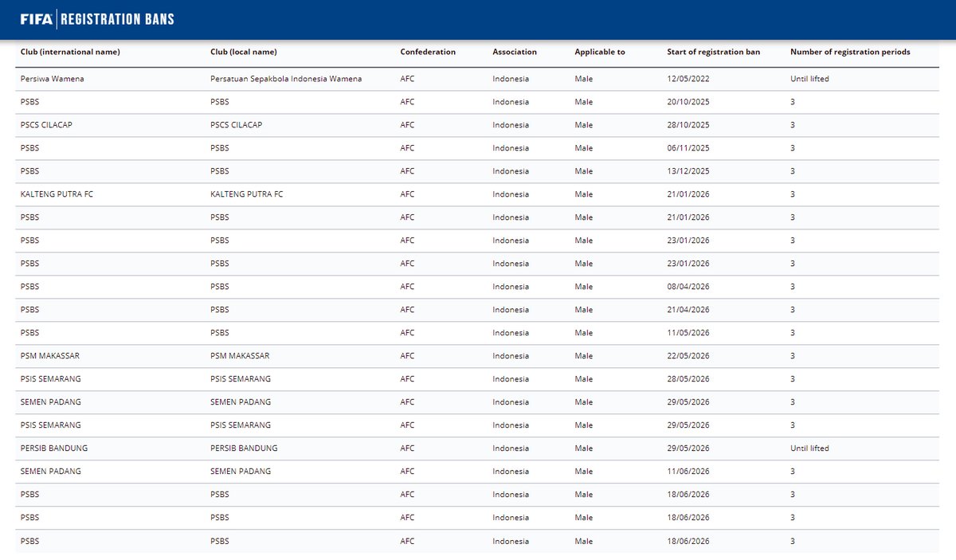The height and width of the screenshot is (560, 956).
Task: Select the 11/06/2026 date cell
Action: click(x=688, y=472)
